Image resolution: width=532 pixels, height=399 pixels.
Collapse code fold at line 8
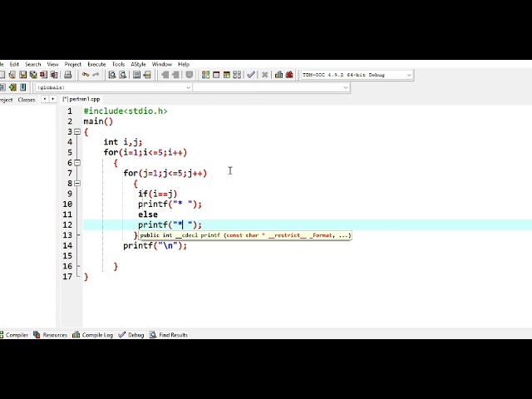click(77, 183)
